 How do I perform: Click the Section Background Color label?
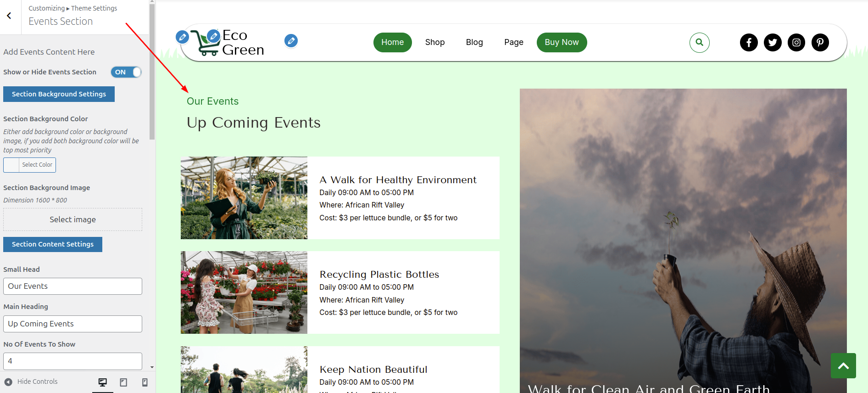pos(45,119)
